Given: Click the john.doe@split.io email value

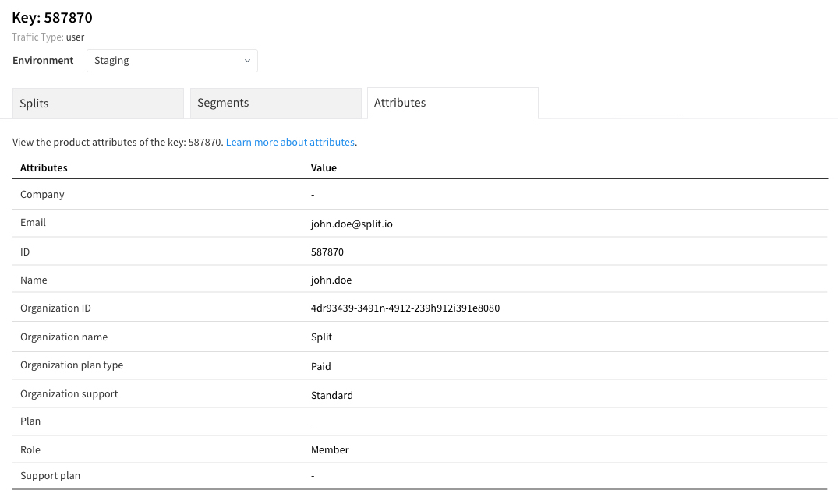Looking at the screenshot, I should (x=352, y=224).
